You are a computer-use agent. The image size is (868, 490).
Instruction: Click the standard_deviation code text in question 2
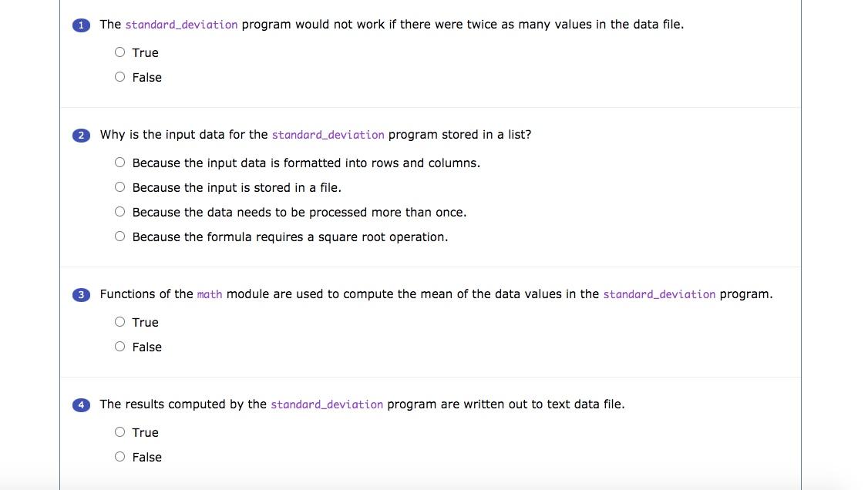tap(328, 135)
